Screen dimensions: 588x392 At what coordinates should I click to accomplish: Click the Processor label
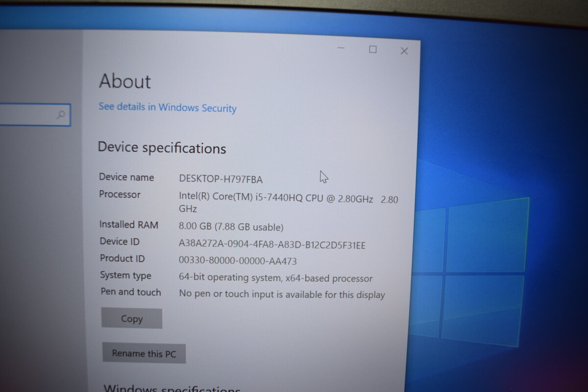[x=120, y=195]
